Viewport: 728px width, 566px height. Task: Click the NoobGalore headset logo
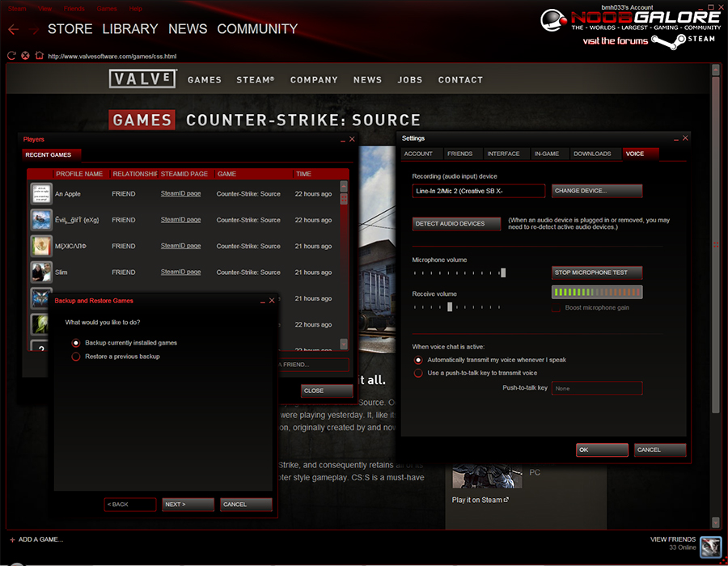(553, 20)
